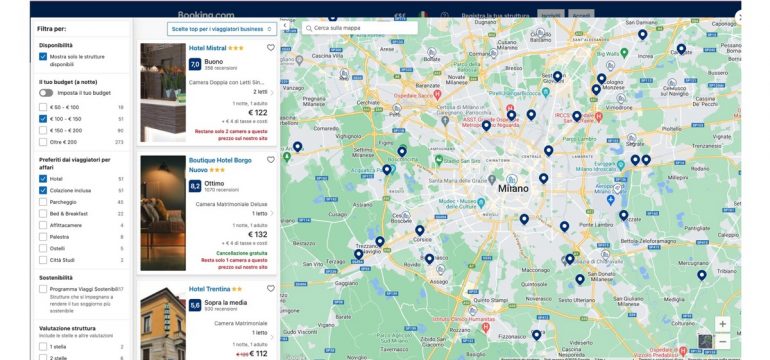
Task: Favorite Boutique Hotel Borgo Nuovo via heart
Action: [271, 160]
